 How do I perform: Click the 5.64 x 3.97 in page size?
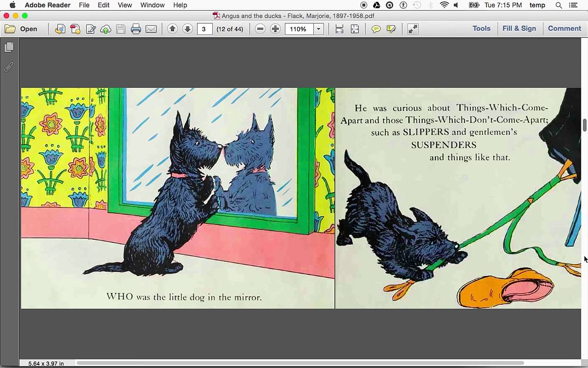point(46,363)
